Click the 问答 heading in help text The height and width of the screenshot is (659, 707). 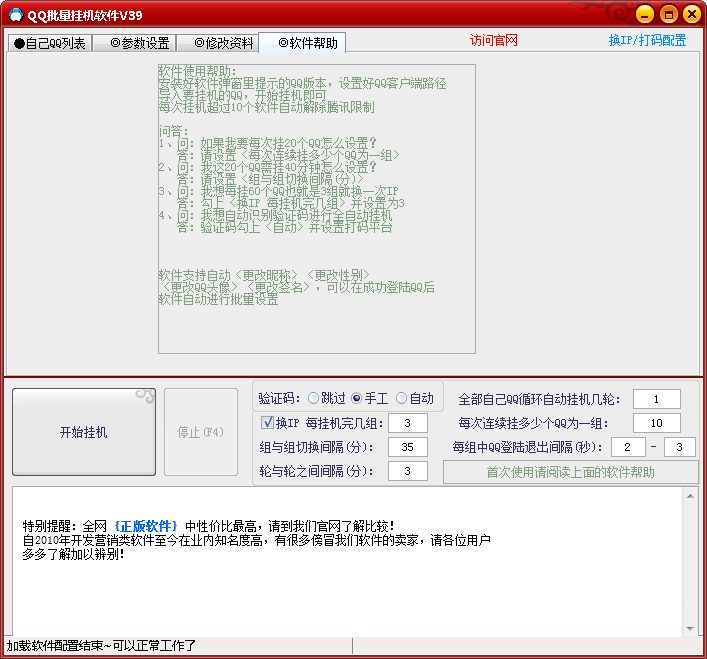174,131
